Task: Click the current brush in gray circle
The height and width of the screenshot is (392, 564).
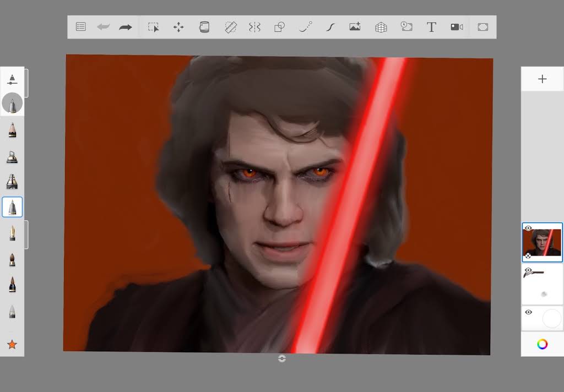Action: tap(12, 104)
